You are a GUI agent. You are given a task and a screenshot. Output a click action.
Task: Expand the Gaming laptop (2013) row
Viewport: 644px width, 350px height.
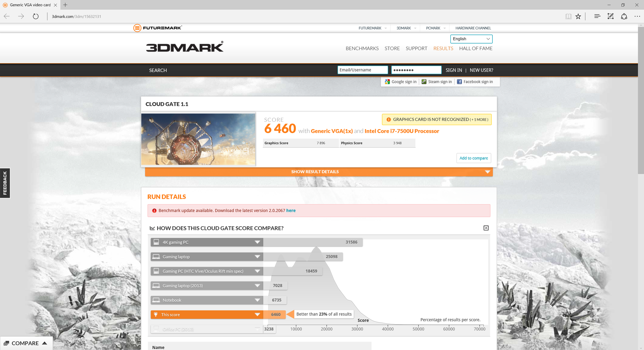257,286
